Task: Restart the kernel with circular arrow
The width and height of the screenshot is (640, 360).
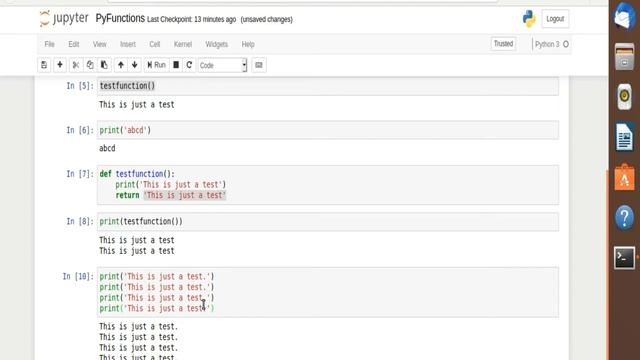Action: pos(189,65)
